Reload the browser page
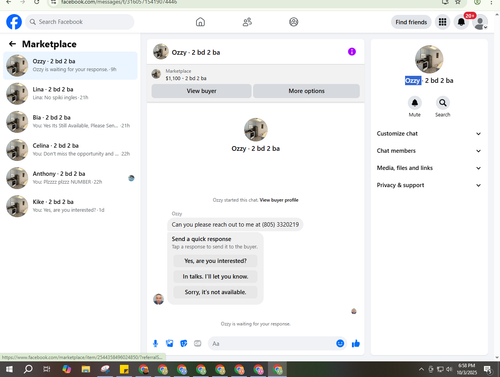 [x=37, y=2]
